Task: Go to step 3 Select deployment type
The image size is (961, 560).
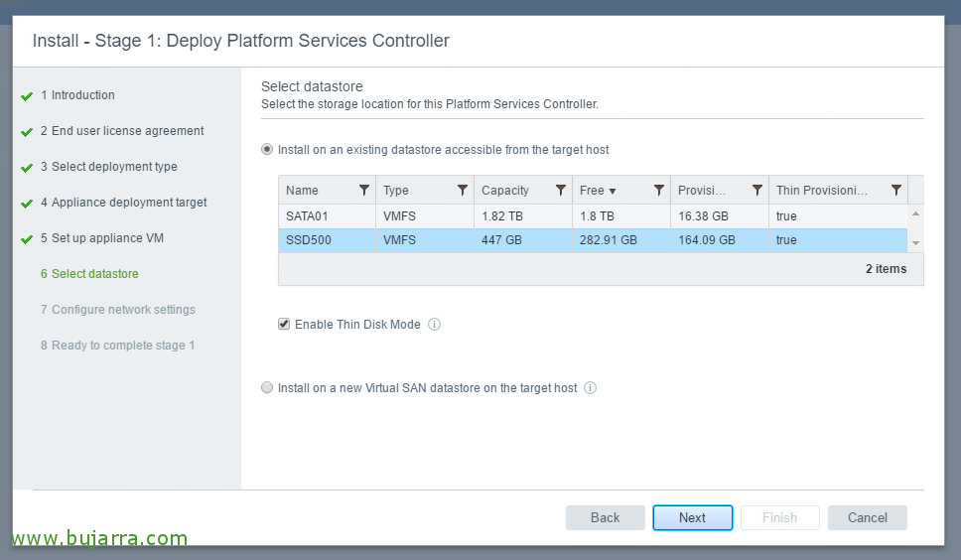Action: (x=109, y=167)
